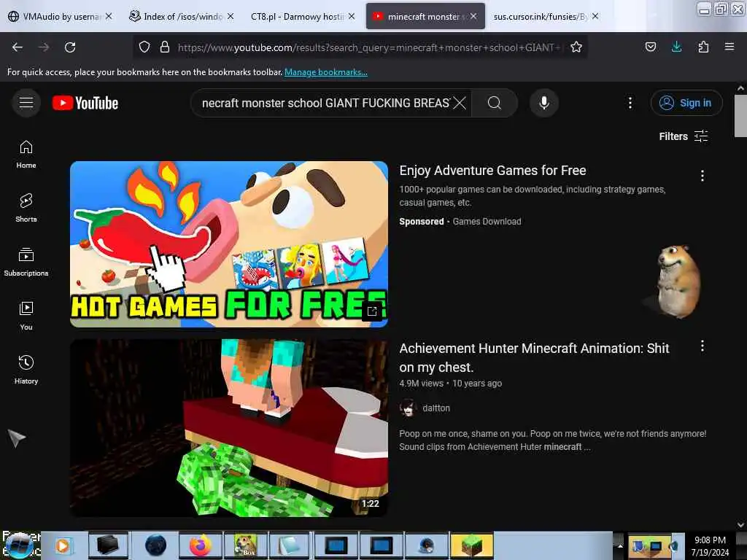Open the Windows Start orb
This screenshot has width=747, height=560.
click(19, 545)
